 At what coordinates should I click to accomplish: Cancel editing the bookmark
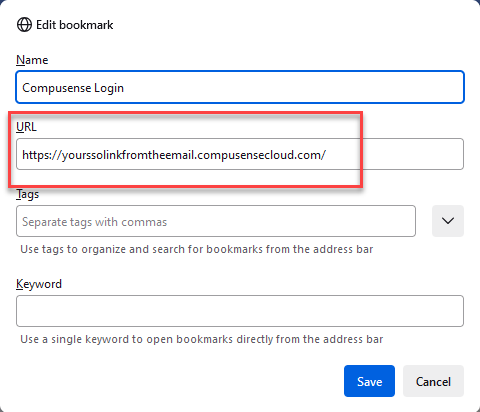[x=433, y=381]
